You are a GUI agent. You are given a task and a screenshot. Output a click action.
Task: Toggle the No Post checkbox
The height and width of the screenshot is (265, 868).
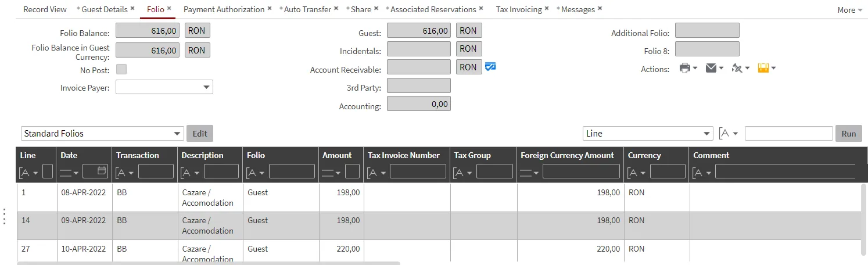coord(121,69)
